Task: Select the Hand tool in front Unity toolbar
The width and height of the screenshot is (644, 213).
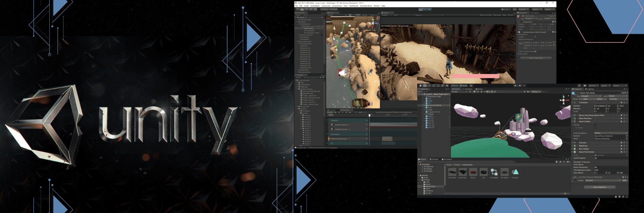Action: [x=421, y=86]
